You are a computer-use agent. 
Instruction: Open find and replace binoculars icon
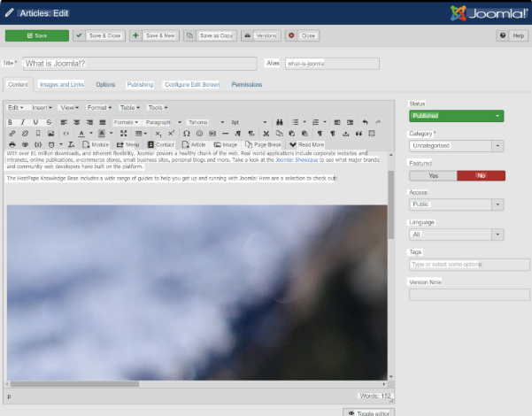tap(279, 122)
